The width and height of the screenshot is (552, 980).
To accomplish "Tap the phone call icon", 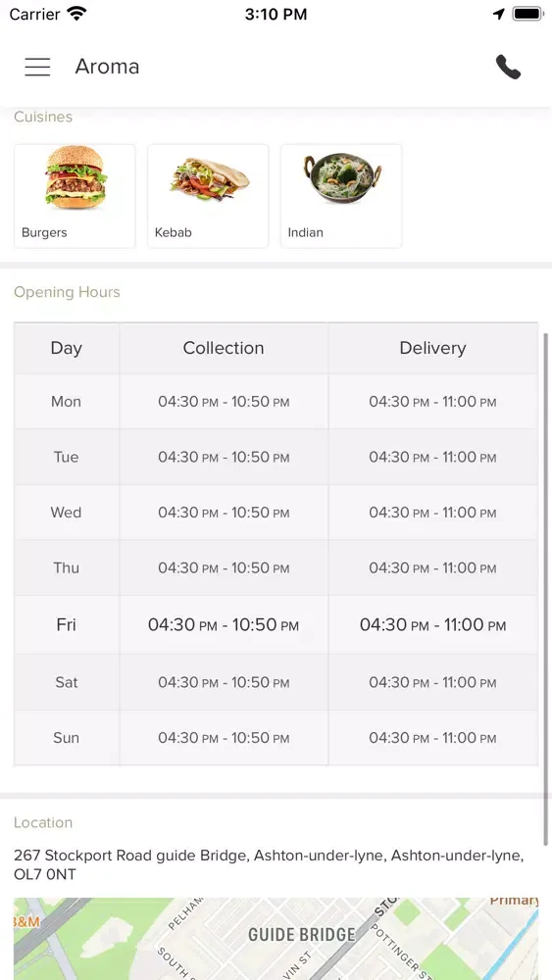I will coord(508,67).
